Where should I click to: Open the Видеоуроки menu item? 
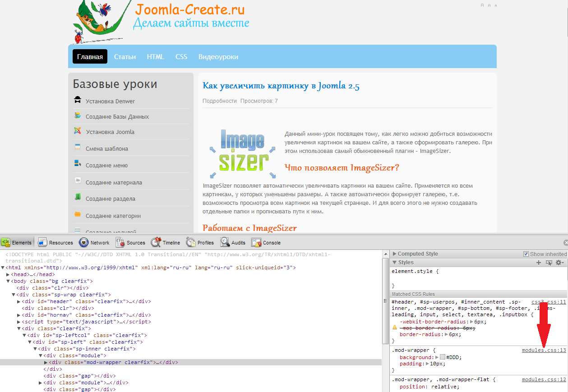pyautogui.click(x=218, y=57)
